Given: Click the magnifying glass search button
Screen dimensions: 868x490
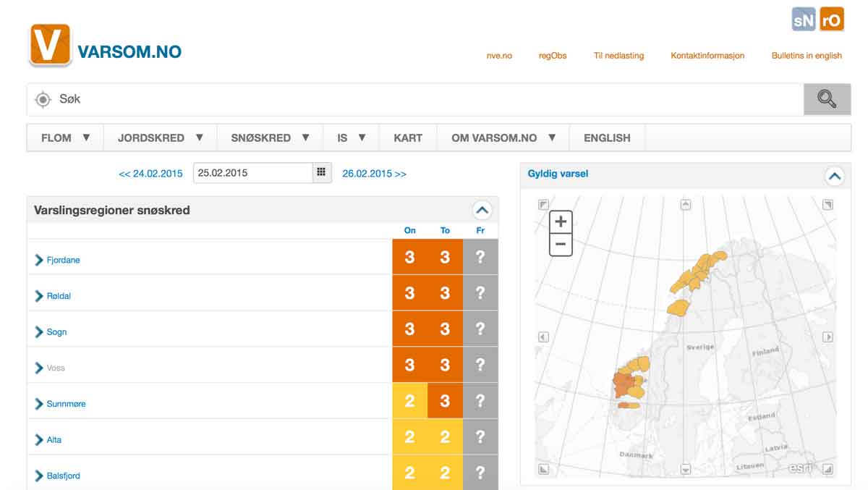Looking at the screenshot, I should click(827, 99).
